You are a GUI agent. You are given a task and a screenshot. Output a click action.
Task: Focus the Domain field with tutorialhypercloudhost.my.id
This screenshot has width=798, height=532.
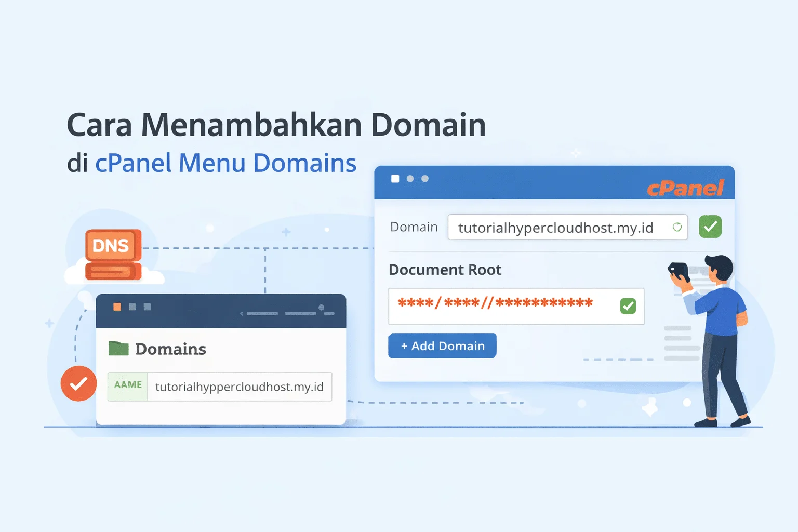coord(568,227)
